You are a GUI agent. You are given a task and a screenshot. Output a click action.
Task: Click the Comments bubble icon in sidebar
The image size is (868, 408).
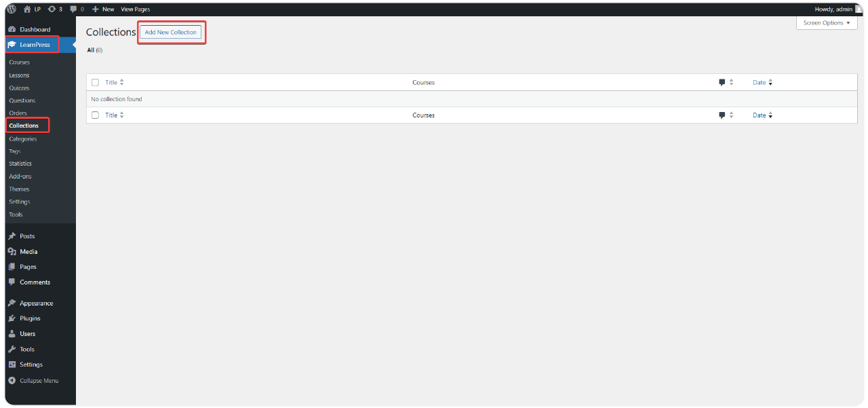pyautogui.click(x=12, y=282)
